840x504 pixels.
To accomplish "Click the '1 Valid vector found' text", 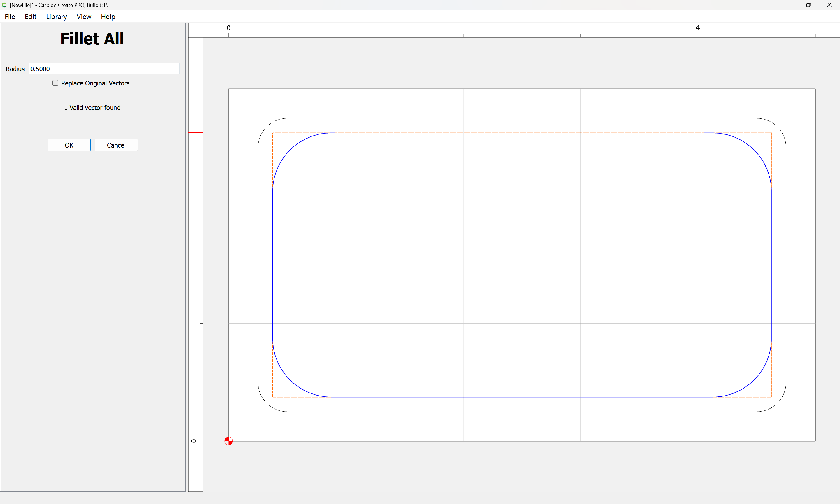I will [x=92, y=108].
